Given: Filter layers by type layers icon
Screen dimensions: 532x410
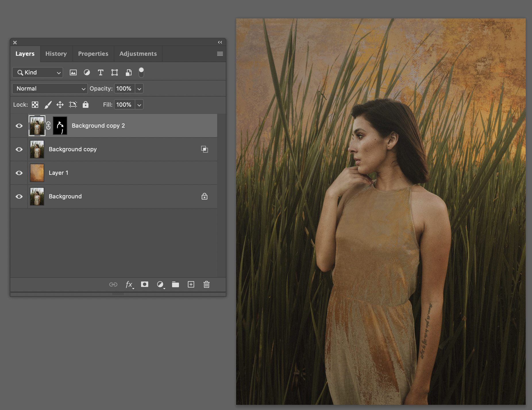Looking at the screenshot, I should click(x=101, y=72).
